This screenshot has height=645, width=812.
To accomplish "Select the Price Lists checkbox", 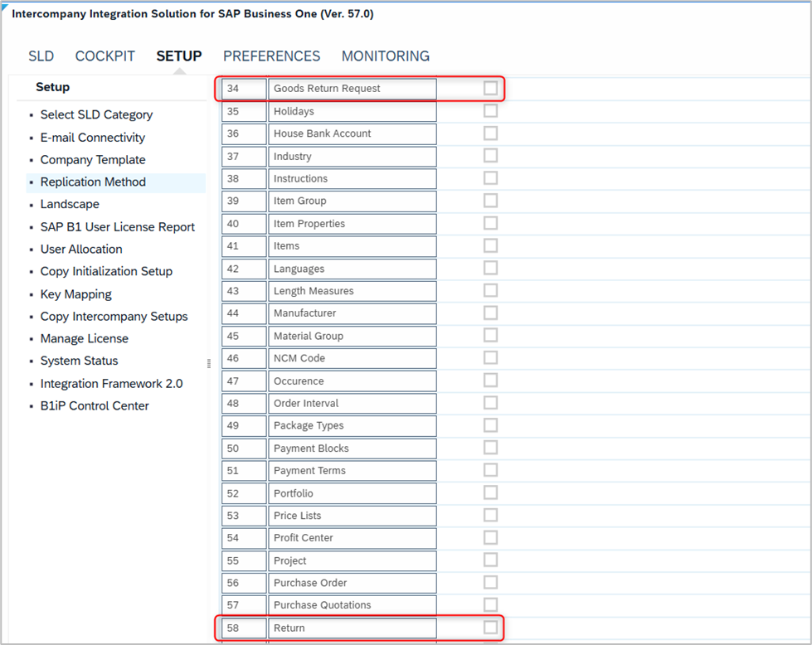I will tap(490, 515).
